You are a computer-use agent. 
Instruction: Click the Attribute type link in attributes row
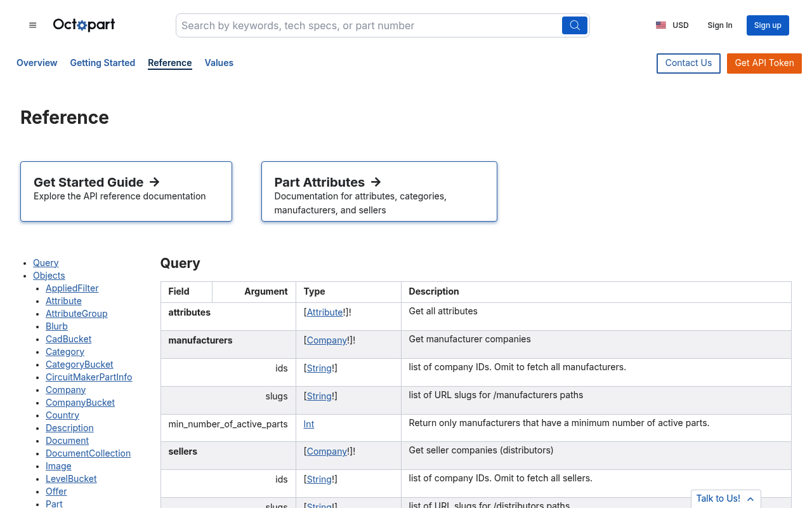(x=325, y=312)
